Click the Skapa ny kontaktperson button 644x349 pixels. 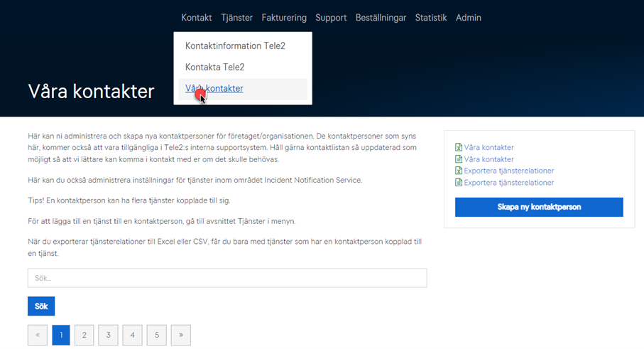point(539,207)
